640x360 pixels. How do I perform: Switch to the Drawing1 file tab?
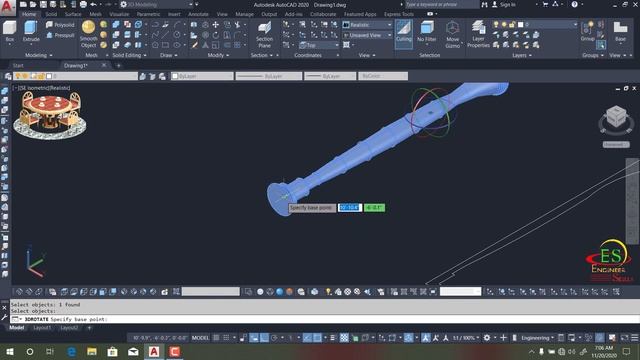tap(76, 65)
